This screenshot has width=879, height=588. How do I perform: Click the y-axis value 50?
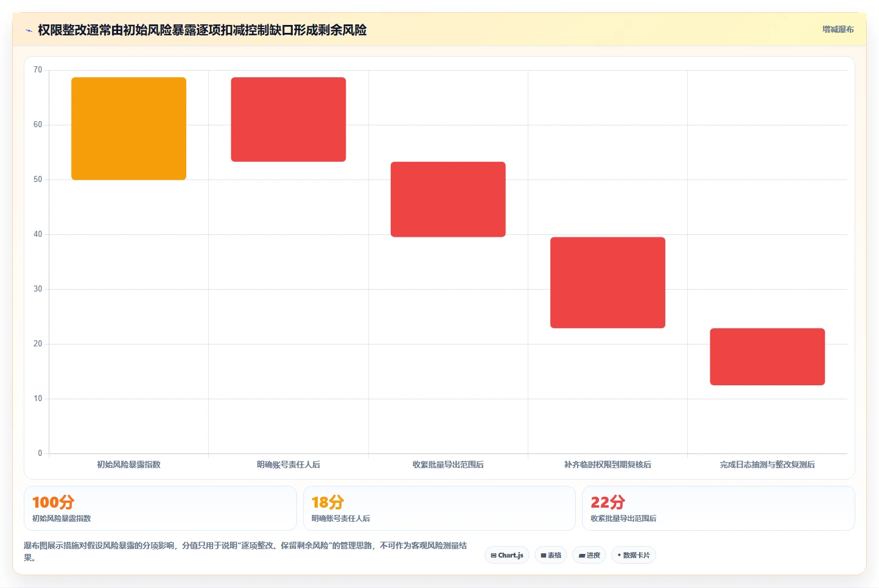(x=38, y=180)
